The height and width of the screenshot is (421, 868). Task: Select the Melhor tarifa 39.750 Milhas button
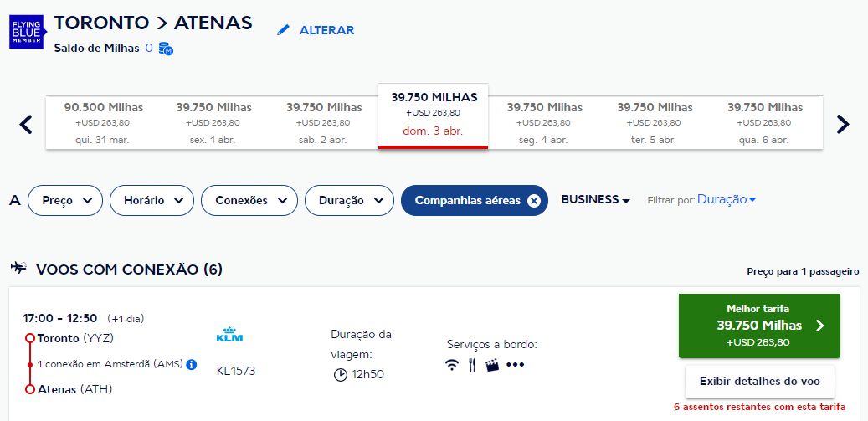[759, 326]
